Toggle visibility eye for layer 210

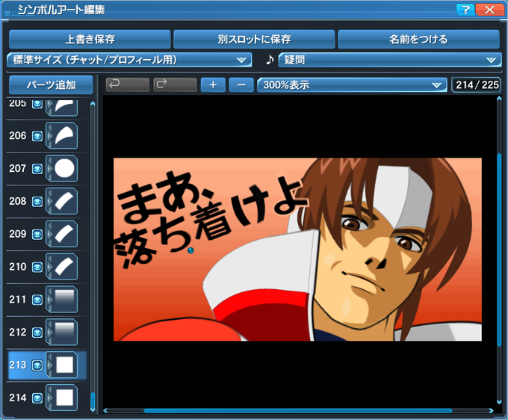pos(37,267)
